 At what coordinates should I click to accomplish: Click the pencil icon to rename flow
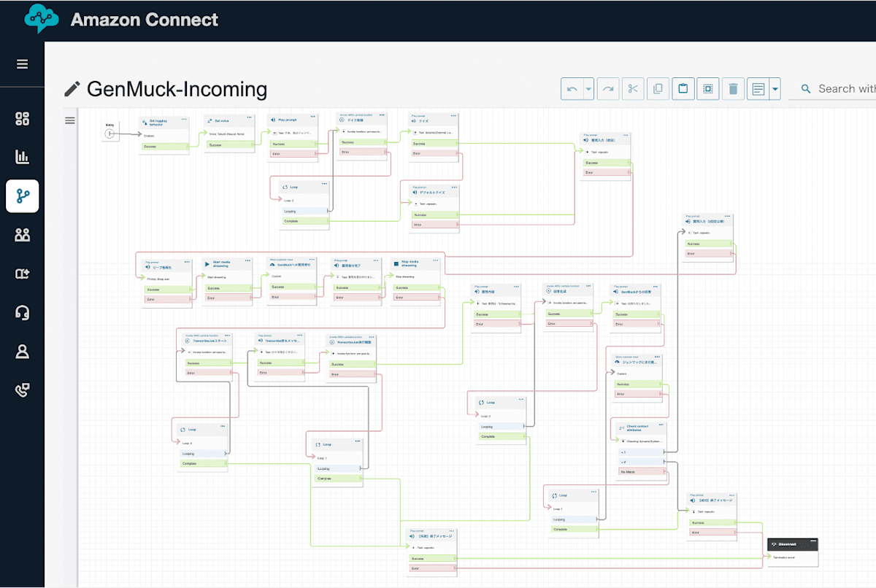coord(72,89)
